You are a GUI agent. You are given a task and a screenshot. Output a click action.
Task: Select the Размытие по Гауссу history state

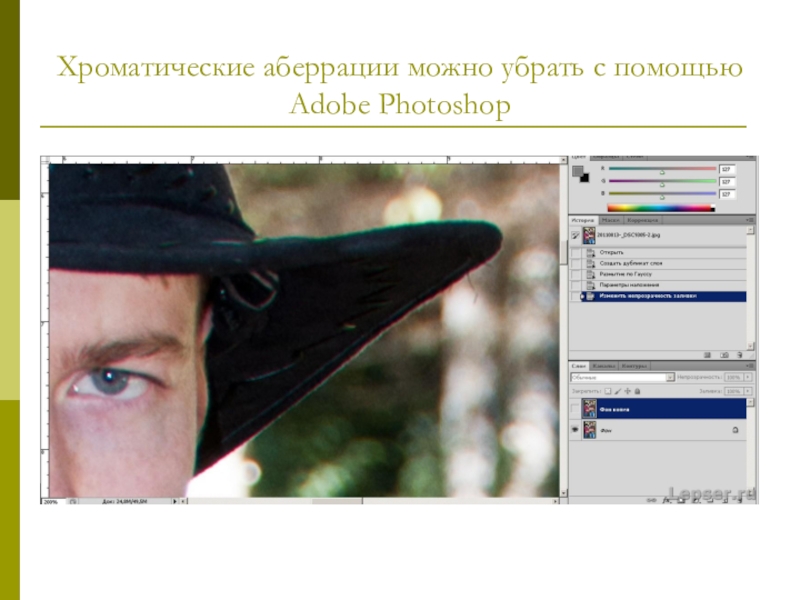tap(624, 274)
